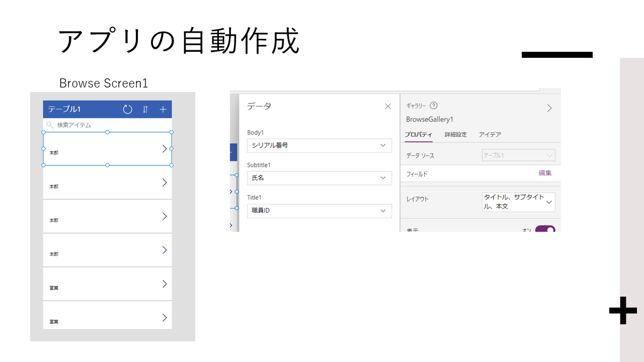Add a new item with the plus icon
644x362 pixels.
coord(163,109)
